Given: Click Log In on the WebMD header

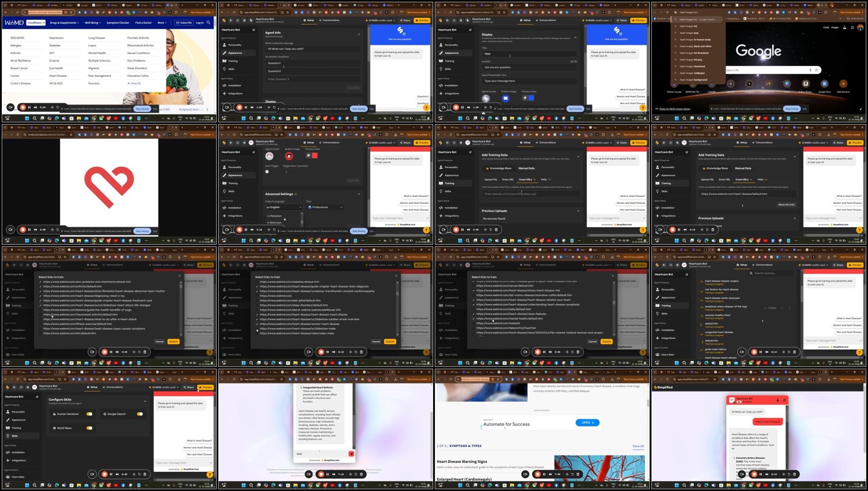Looking at the screenshot, I should point(200,23).
